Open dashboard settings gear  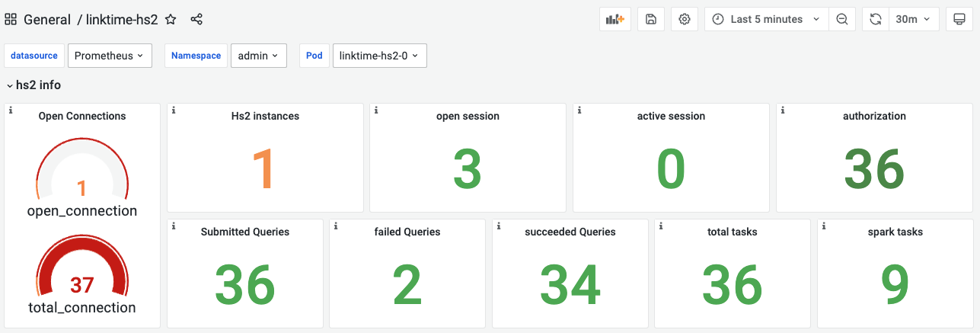[x=685, y=19]
